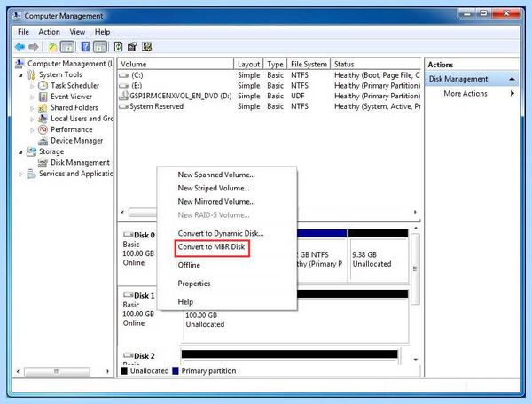Click the Disk 0 drive icon
The height and width of the screenshot is (404, 532).
[x=129, y=234]
